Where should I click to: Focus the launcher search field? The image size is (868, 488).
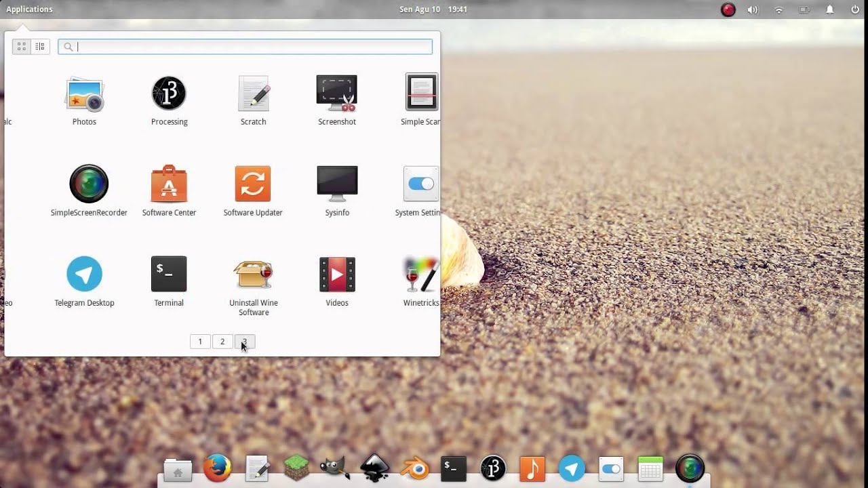(x=245, y=46)
